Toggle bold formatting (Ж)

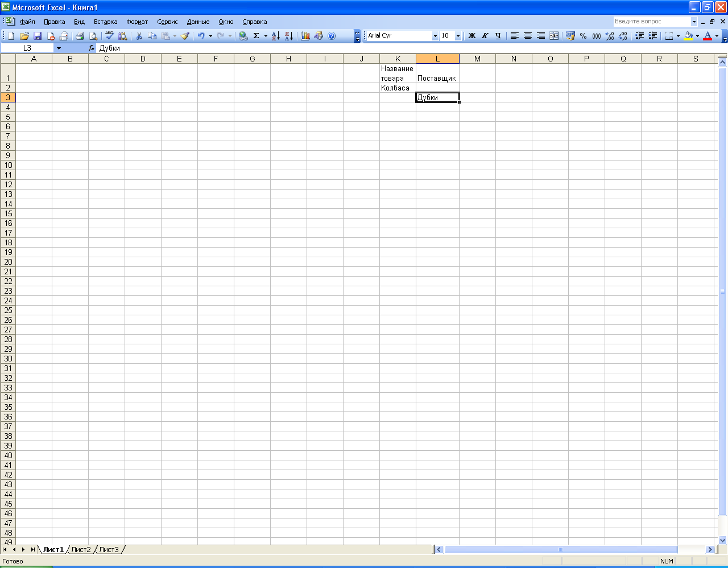pos(472,36)
